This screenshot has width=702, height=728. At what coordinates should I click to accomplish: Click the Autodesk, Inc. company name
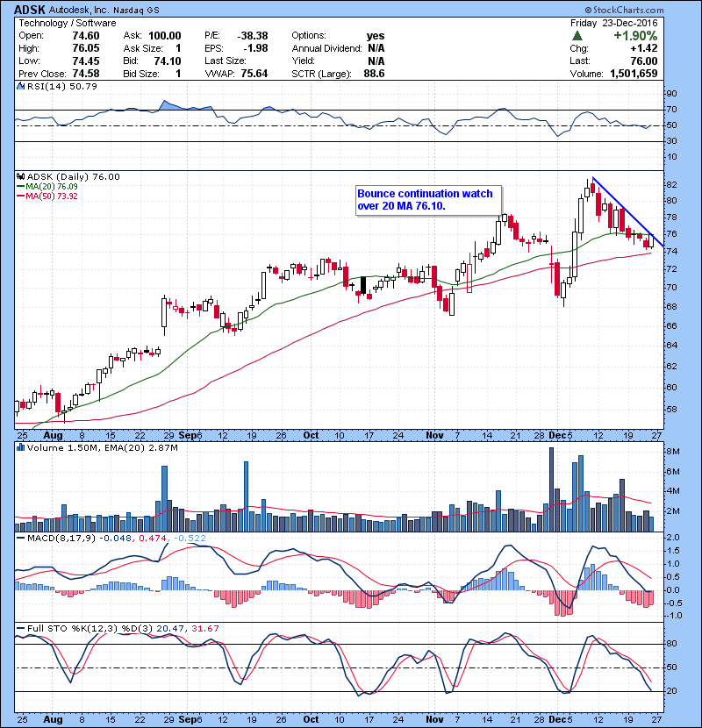click(x=78, y=11)
